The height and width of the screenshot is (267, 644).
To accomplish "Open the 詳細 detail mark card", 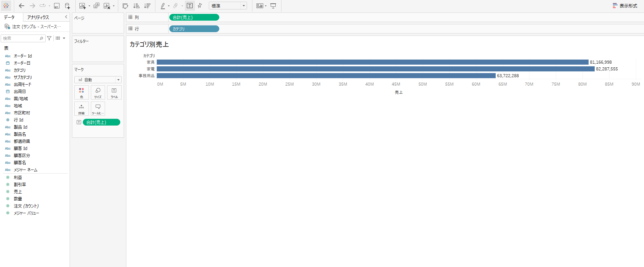I will [81, 109].
